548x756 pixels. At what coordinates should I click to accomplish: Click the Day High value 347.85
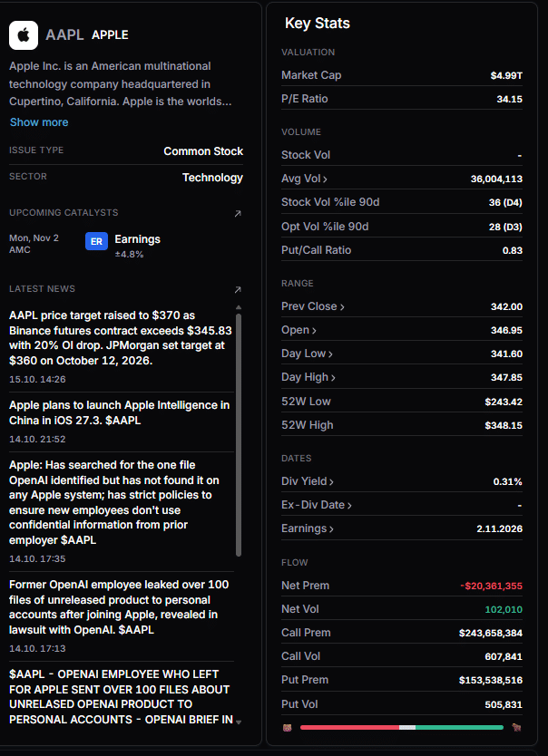pos(506,378)
